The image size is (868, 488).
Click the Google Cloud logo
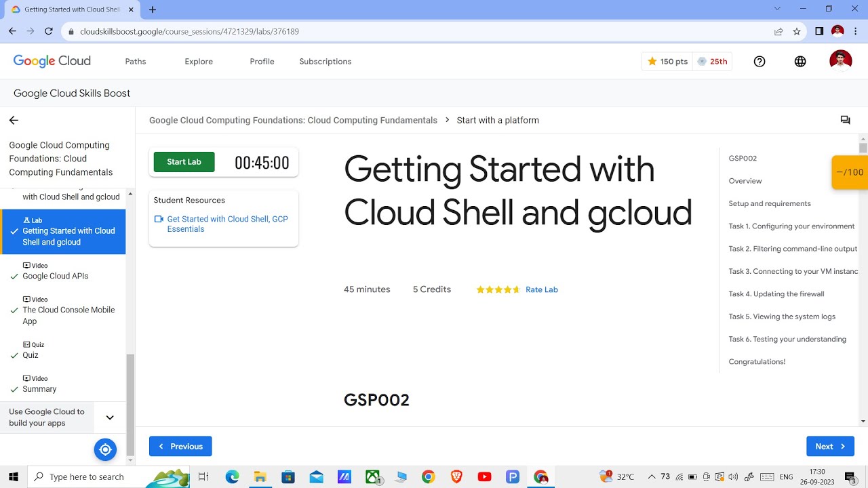[52, 61]
